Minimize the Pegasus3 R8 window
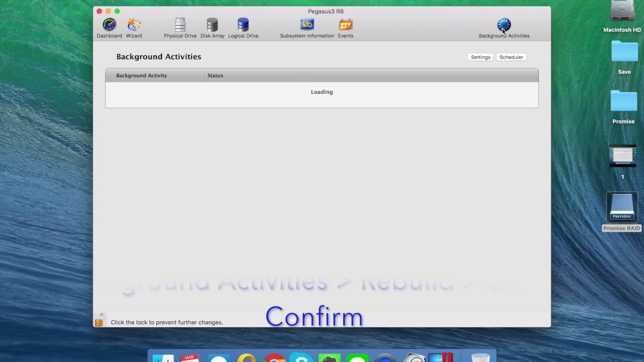This screenshot has width=644, height=362. coord(108,11)
